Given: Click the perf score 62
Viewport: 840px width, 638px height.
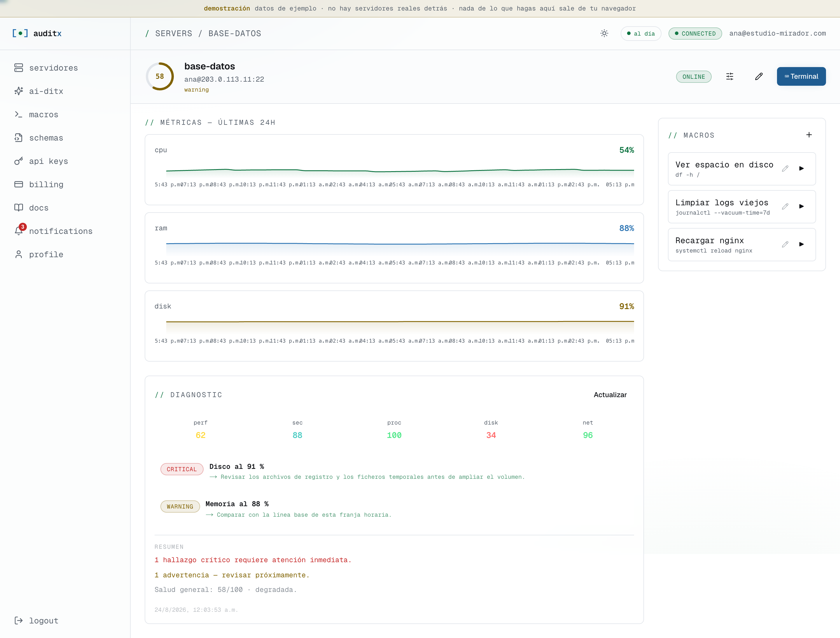Looking at the screenshot, I should (201, 435).
